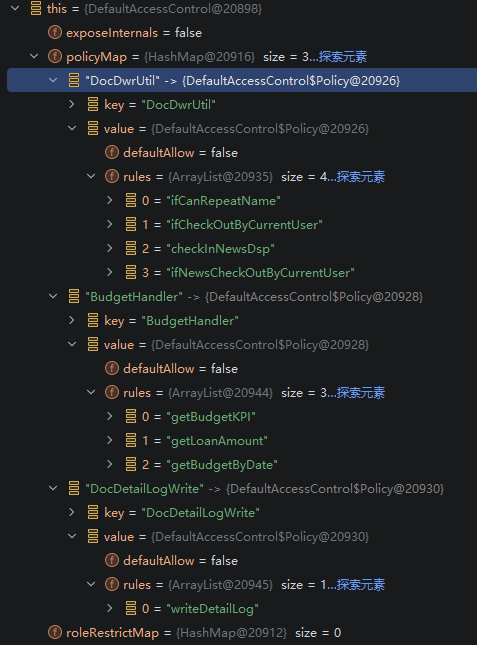This screenshot has height=645, width=477.
Task: Select the "DocDwrUtil" map entry row
Action: [242, 80]
